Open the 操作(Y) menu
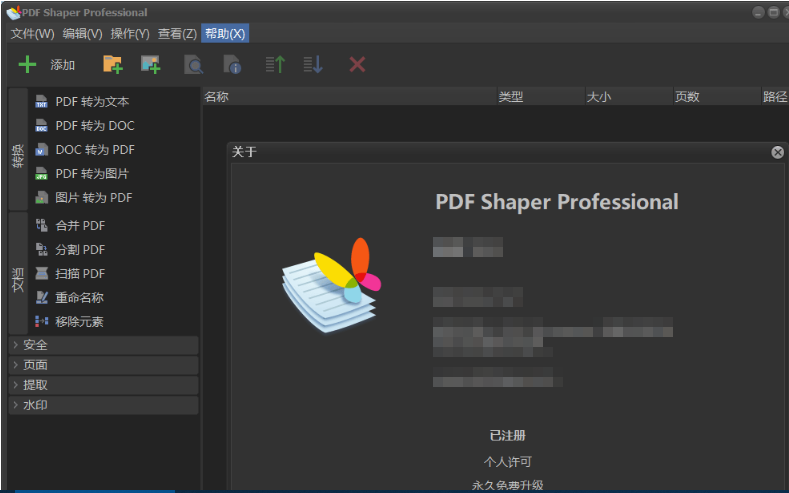The height and width of the screenshot is (493, 789). pos(130,34)
